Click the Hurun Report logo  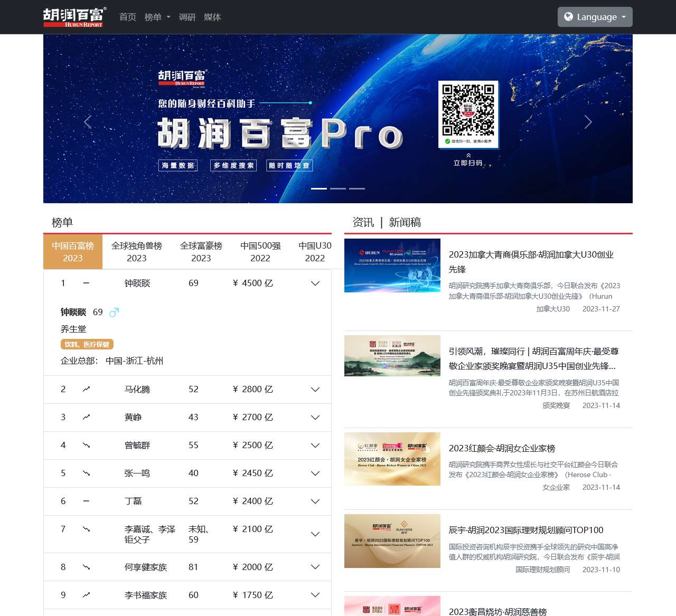pos(74,17)
